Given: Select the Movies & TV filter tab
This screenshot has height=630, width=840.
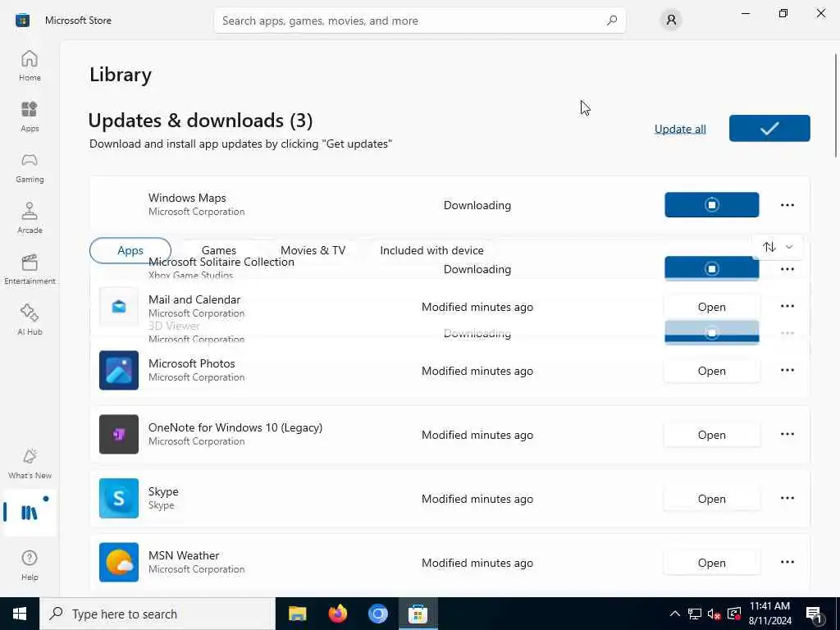Looking at the screenshot, I should tap(313, 250).
